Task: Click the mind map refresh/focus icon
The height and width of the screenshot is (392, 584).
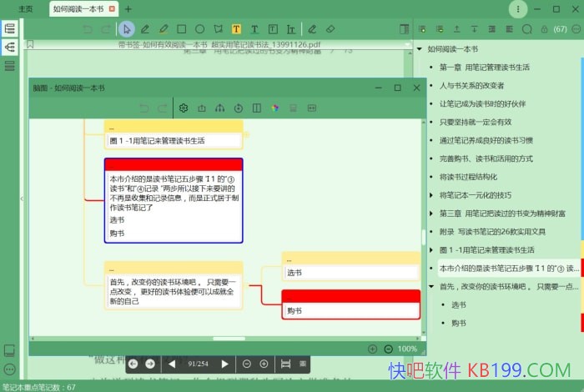Action: 239,108
